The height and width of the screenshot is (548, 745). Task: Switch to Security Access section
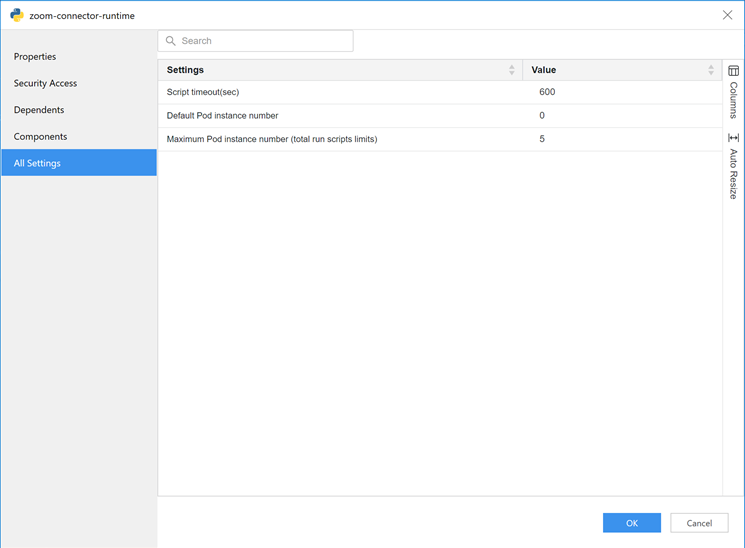coord(45,83)
